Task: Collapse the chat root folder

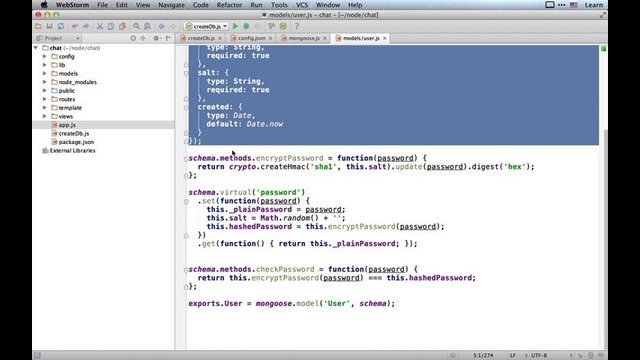Action: coord(36,48)
